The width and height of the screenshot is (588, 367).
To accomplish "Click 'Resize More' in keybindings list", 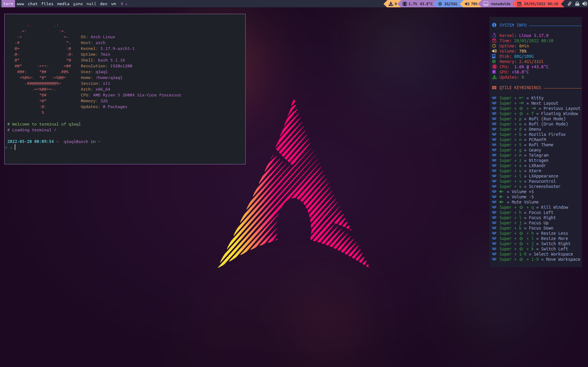I will click(x=554, y=238).
